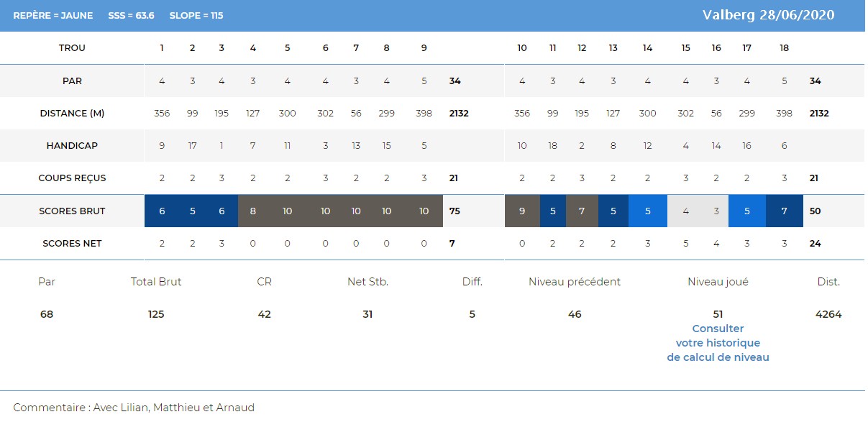Select the REPÈRE = JAUNE header text
This screenshot has width=868, height=422.
53,15
